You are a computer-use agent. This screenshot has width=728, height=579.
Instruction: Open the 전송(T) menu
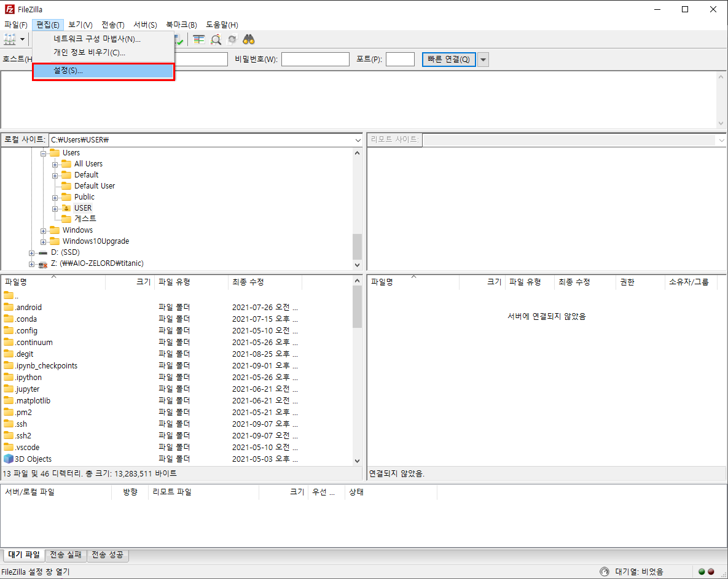113,25
